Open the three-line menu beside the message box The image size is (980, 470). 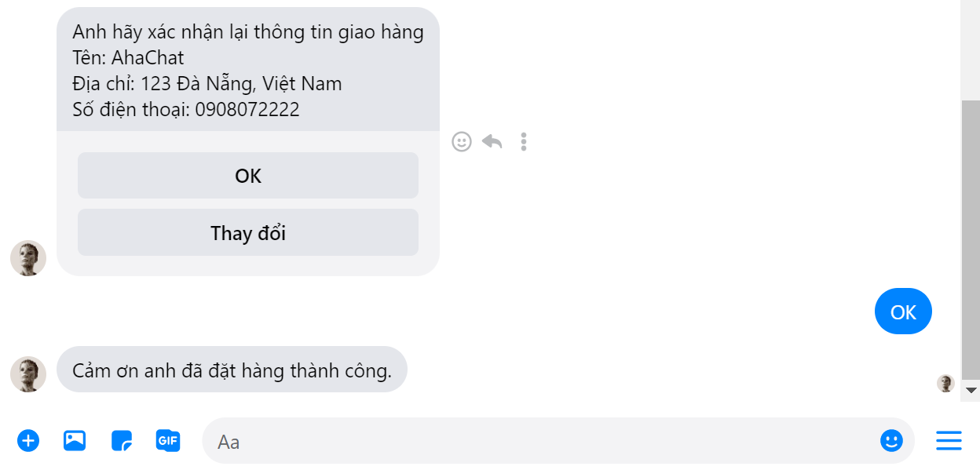[x=949, y=441]
